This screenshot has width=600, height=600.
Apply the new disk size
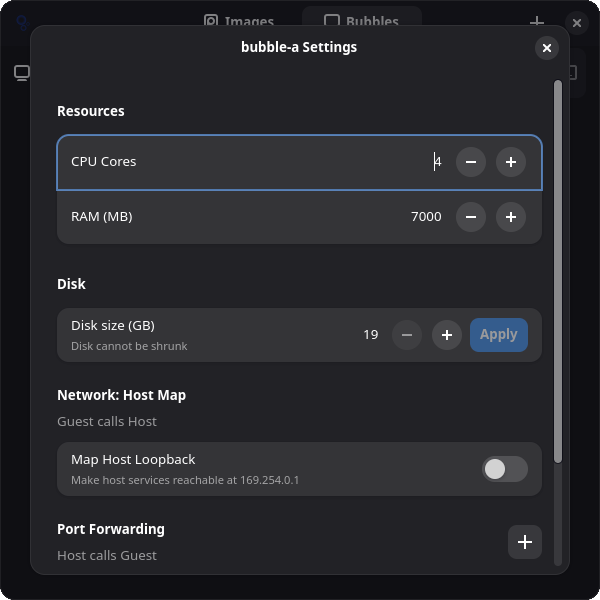(x=499, y=335)
